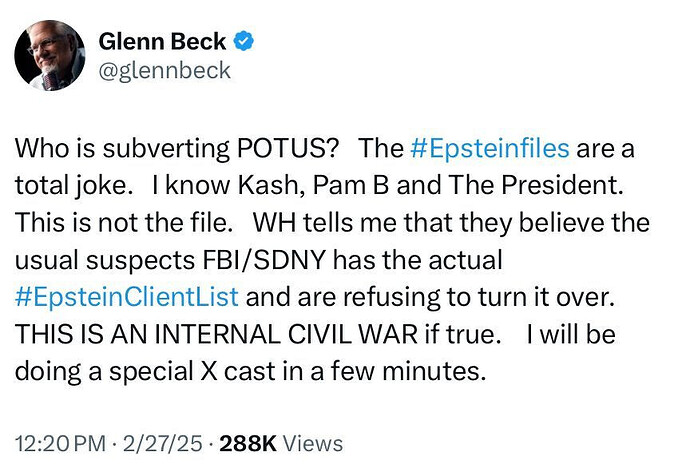Click the 12:20 PM timestamp
The height and width of the screenshot is (471, 690).
[60, 443]
